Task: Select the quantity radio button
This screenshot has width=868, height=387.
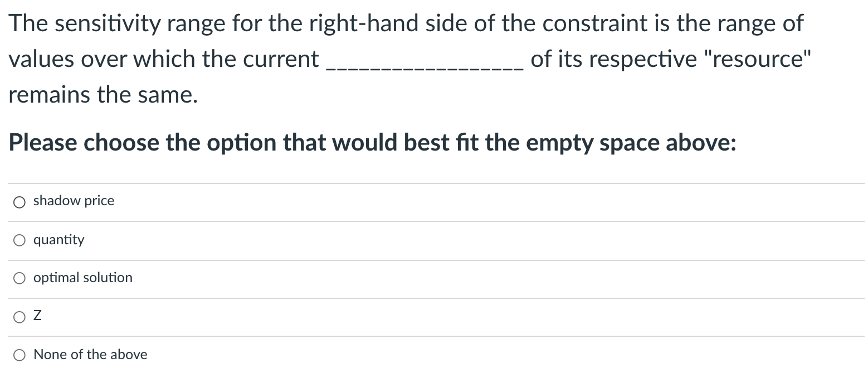Action: (x=19, y=240)
